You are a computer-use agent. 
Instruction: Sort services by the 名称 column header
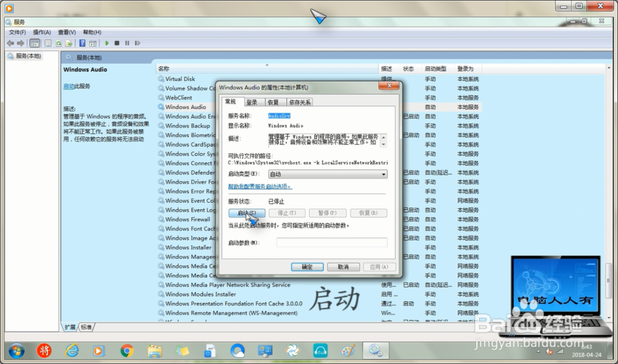click(x=267, y=69)
